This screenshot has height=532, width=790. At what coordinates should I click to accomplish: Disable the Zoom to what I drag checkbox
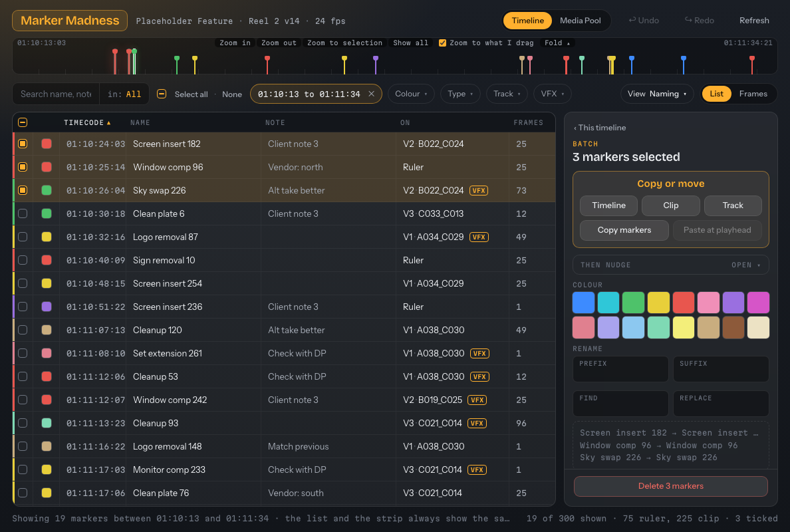pyautogui.click(x=442, y=43)
